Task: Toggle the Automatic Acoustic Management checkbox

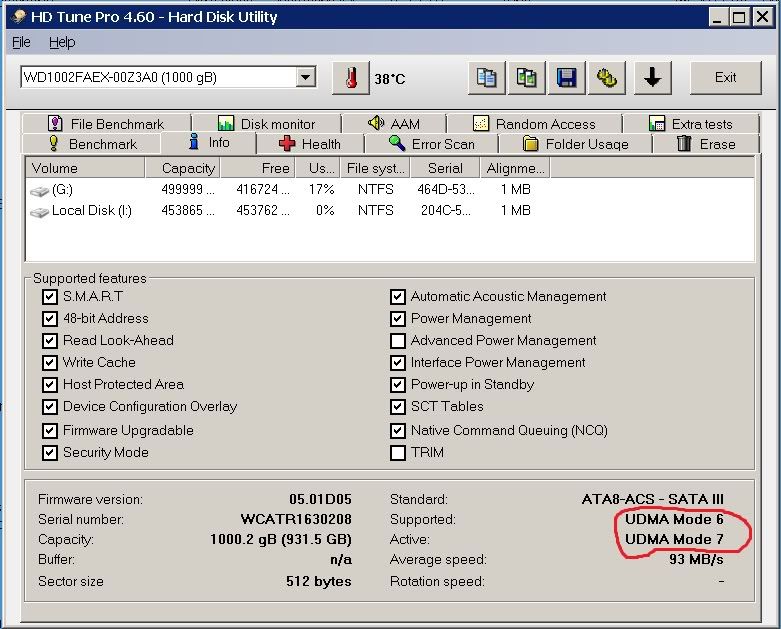Action: coord(397,297)
